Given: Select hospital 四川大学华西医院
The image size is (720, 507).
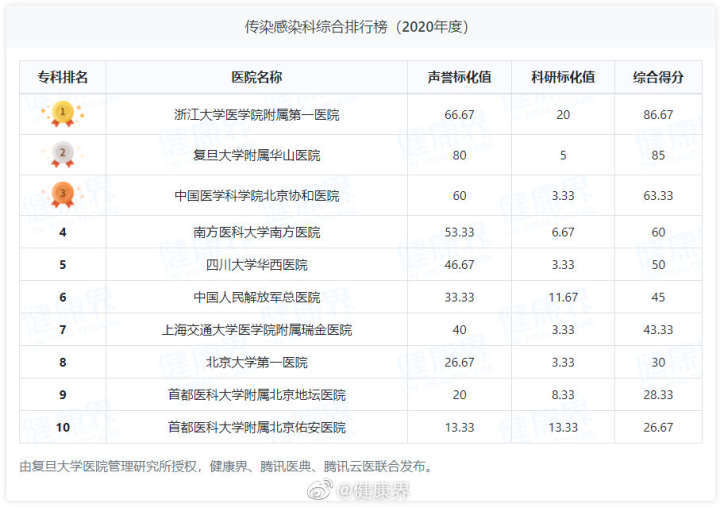Looking at the screenshot, I should [x=257, y=265].
